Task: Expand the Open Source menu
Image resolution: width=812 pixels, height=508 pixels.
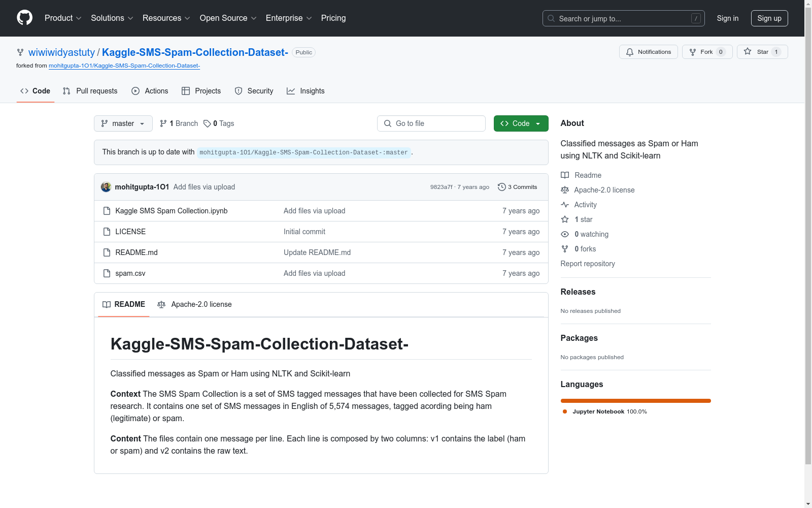Action: [228, 18]
